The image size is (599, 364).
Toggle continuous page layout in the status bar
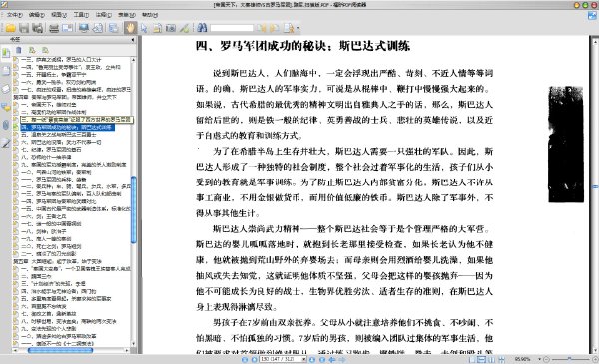click(482, 359)
